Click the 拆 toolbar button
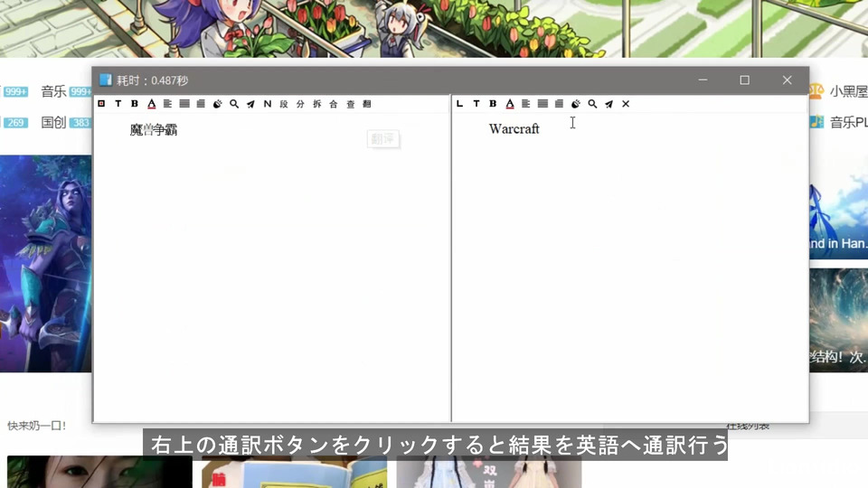 tap(317, 103)
